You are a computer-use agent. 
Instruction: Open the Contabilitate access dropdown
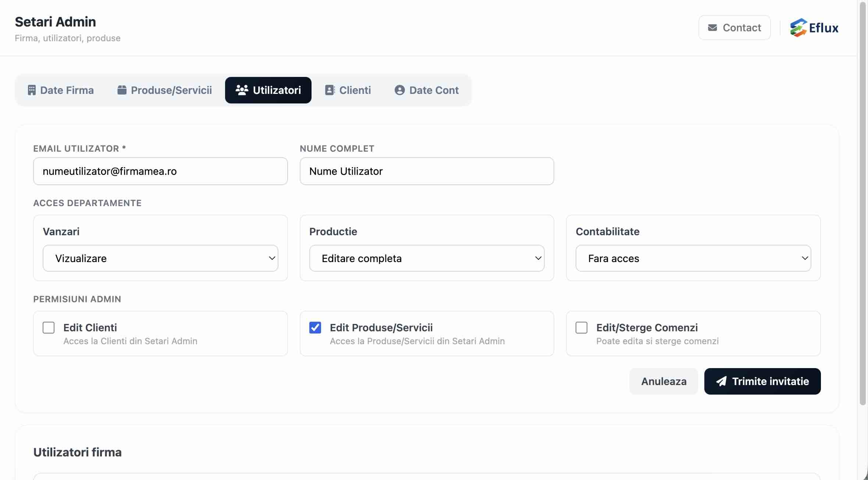tap(693, 258)
